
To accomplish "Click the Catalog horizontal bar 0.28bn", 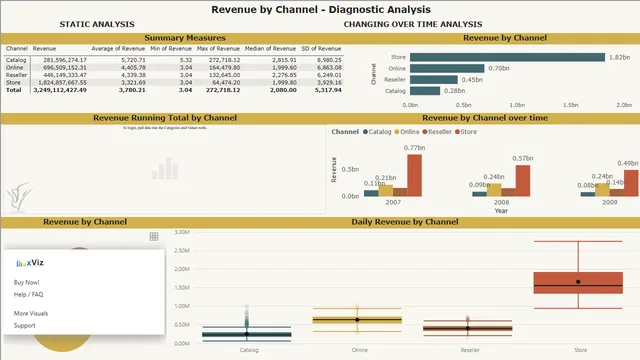I will (x=425, y=91).
